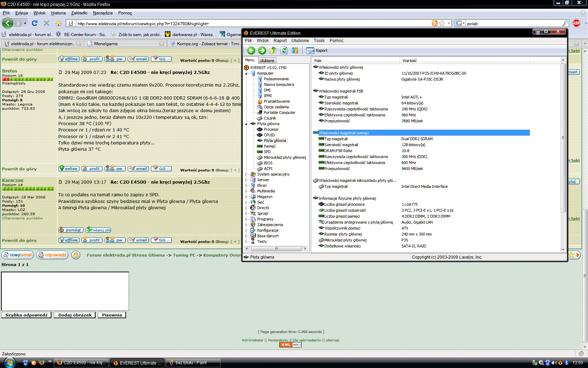The width and height of the screenshot is (588, 368).
Task: Bookmark the page with star icon
Action: pos(442,23)
